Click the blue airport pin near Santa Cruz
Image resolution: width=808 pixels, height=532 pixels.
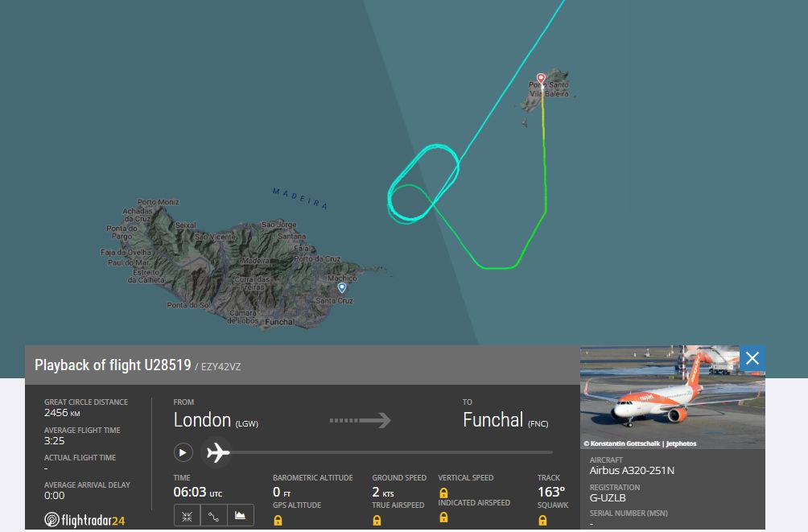[342, 287]
